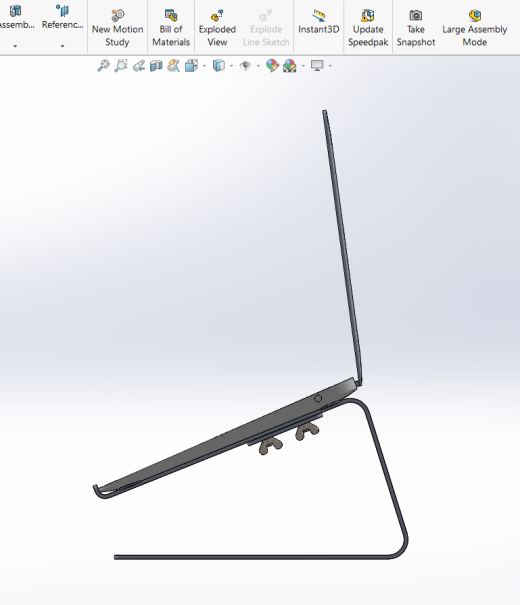Click Explode Line Sketch button
The height and width of the screenshot is (605, 520).
pyautogui.click(x=266, y=28)
